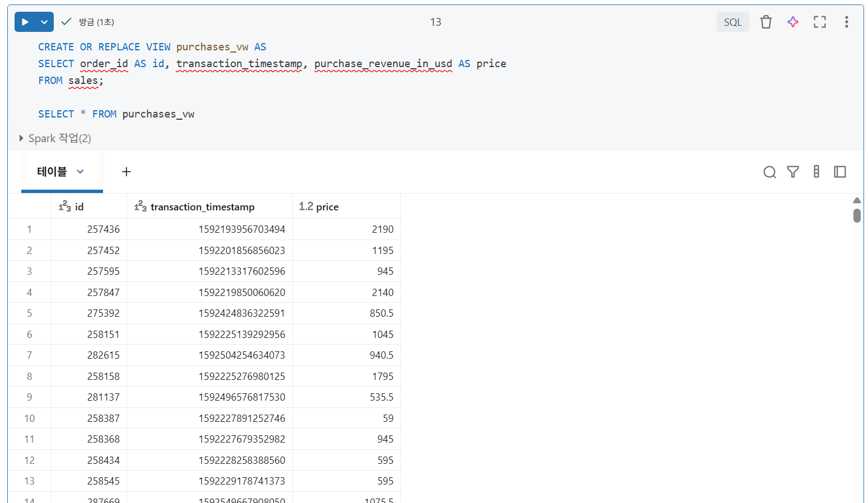This screenshot has height=503, width=868.
Task: Click the integer type icon of id
Action: (x=65, y=206)
